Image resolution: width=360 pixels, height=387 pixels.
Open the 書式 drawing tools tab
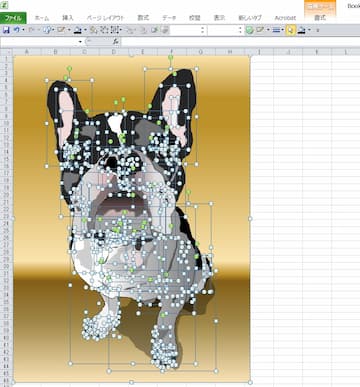tap(320, 18)
